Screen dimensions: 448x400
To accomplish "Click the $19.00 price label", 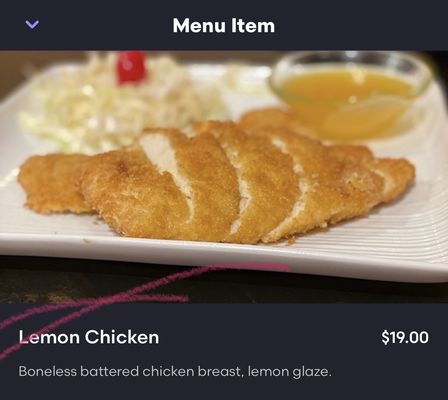I will 405,337.
